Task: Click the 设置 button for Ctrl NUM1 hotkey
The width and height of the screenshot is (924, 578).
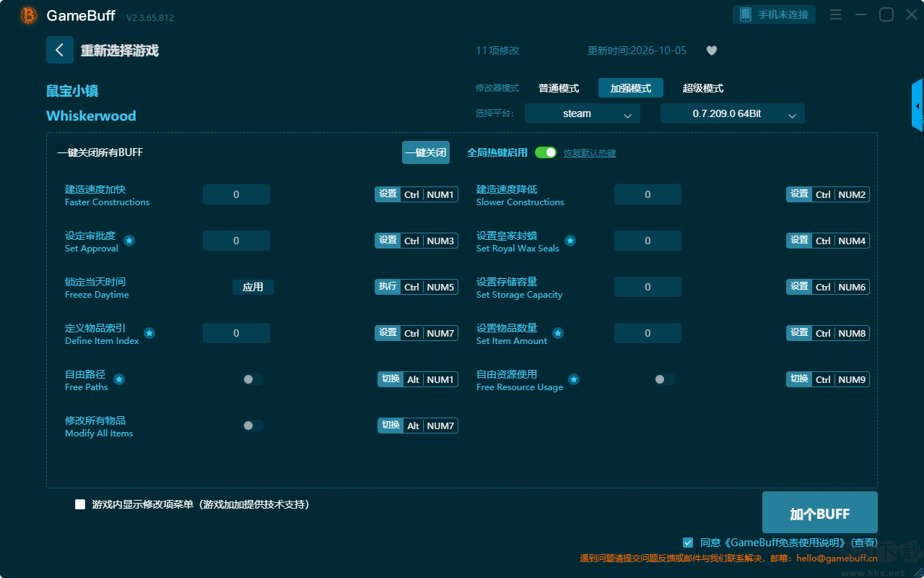Action: point(388,194)
